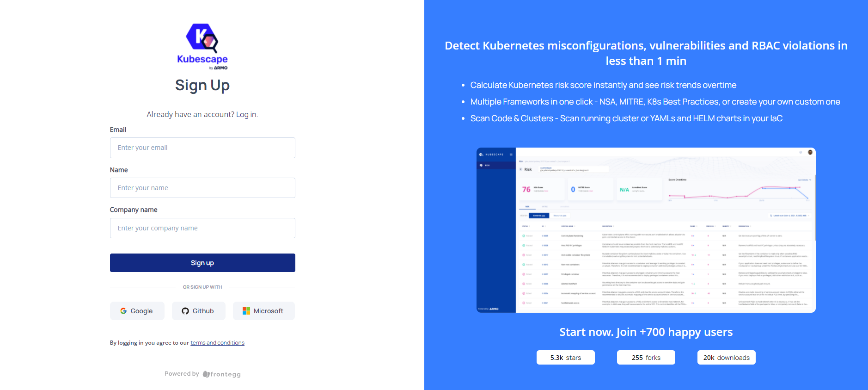
Task: Sign up with the Google icon button
Action: (x=137, y=311)
